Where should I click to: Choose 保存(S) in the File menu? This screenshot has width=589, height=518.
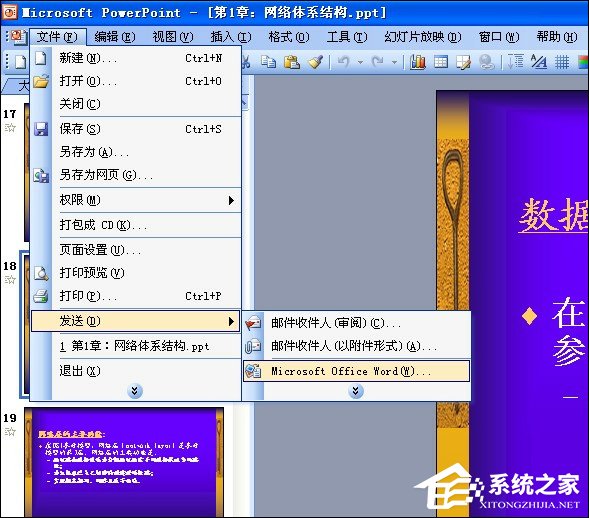(x=136, y=129)
